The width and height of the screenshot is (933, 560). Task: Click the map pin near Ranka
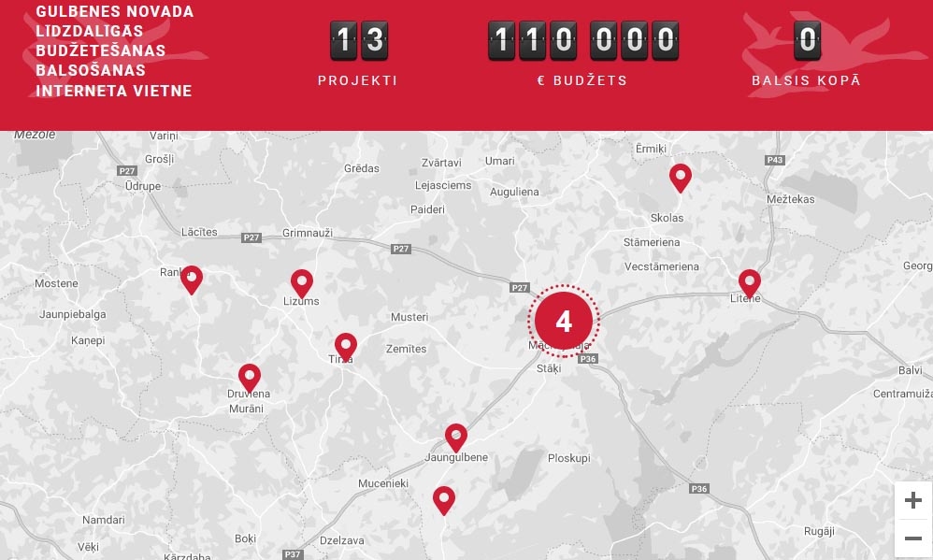click(x=192, y=280)
